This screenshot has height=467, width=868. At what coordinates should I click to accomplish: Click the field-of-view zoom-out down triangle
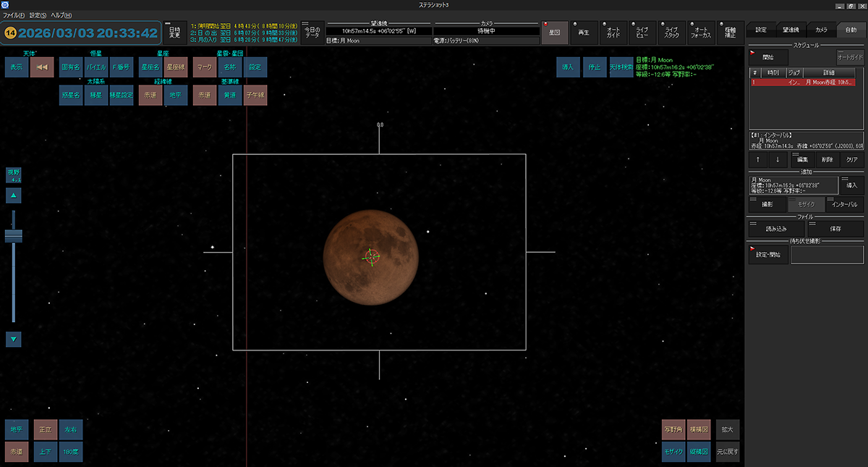(14, 338)
